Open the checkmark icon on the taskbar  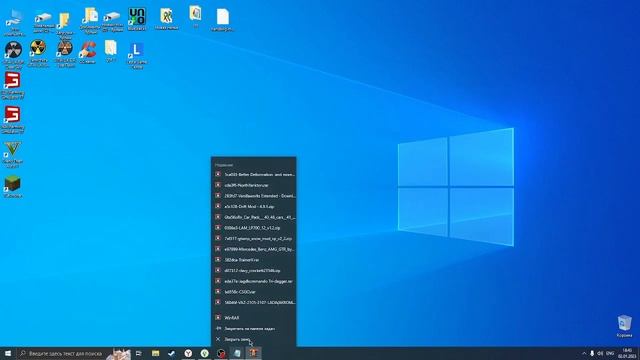click(x=171, y=353)
